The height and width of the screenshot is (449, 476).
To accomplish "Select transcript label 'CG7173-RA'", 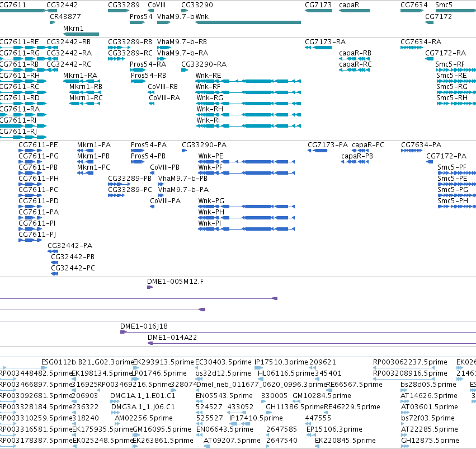I will click(325, 41).
